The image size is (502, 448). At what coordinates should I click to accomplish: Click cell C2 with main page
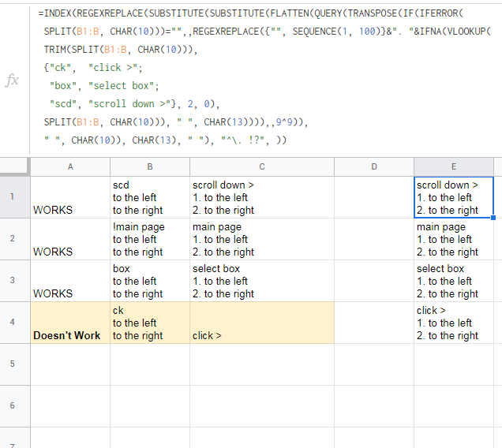[262, 239]
